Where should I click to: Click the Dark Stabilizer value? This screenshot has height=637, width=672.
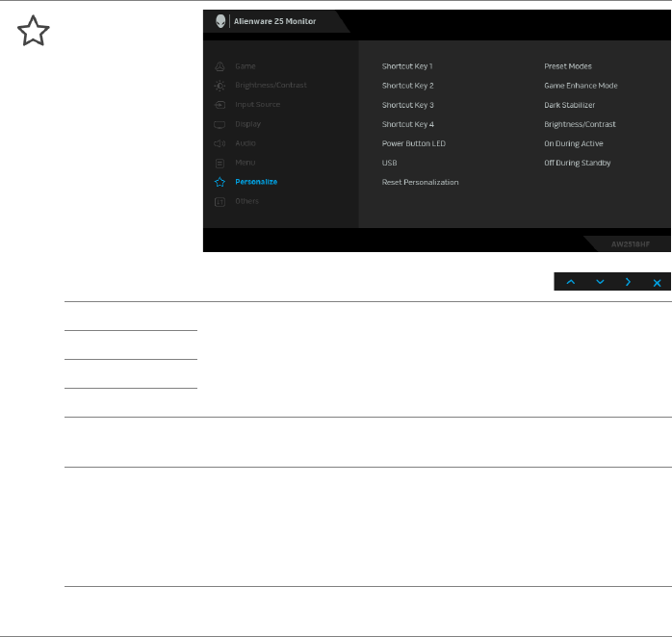point(570,105)
